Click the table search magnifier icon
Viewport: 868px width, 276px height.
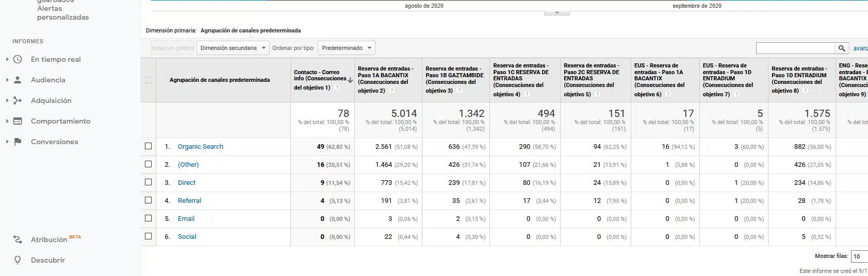tap(842, 48)
